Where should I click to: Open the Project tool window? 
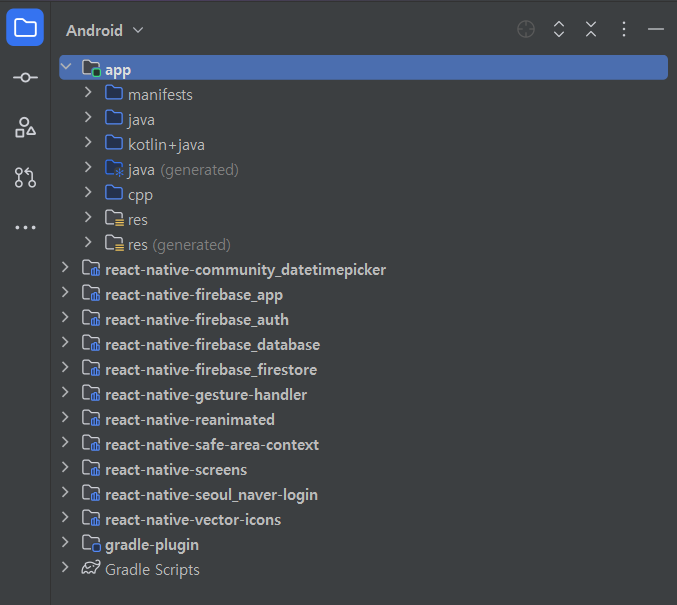pos(25,28)
